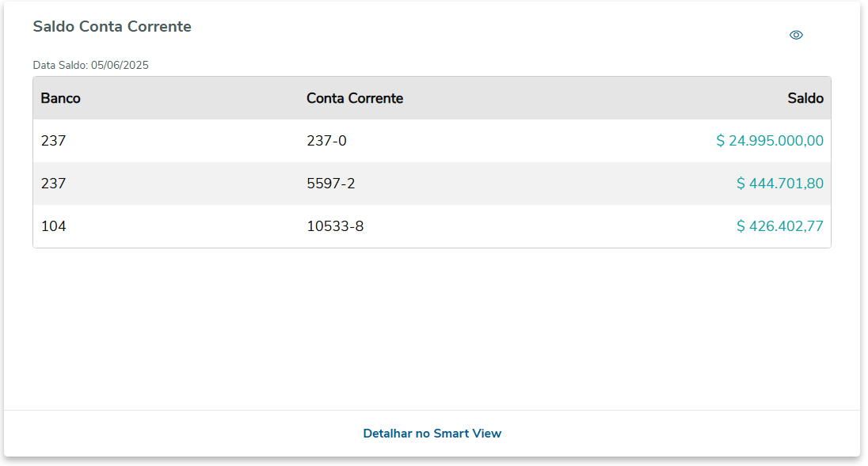868x466 pixels.
Task: Toggle balance visibility with the eye icon
Action: (796, 35)
